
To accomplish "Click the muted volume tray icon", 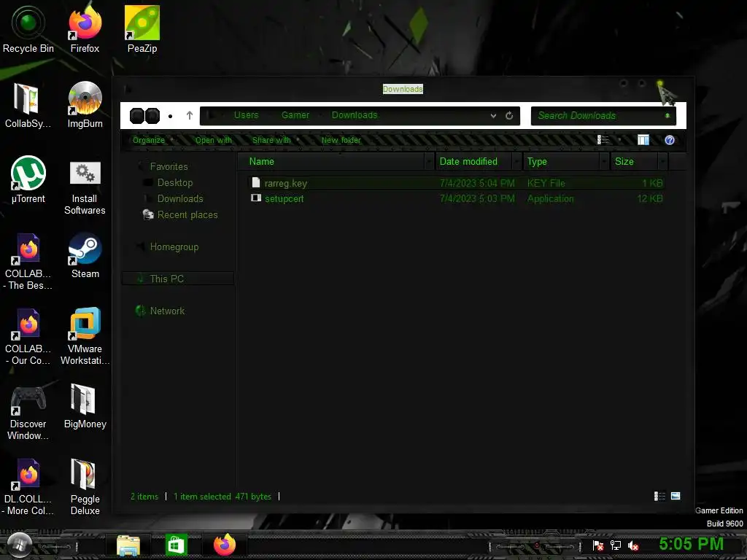I will pyautogui.click(x=633, y=545).
